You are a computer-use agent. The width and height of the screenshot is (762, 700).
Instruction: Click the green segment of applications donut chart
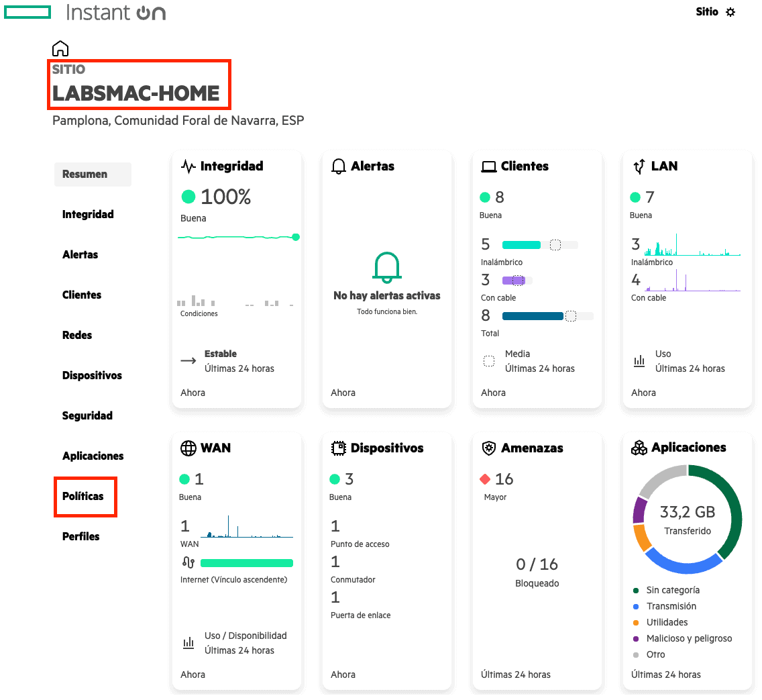pyautogui.click(x=734, y=510)
